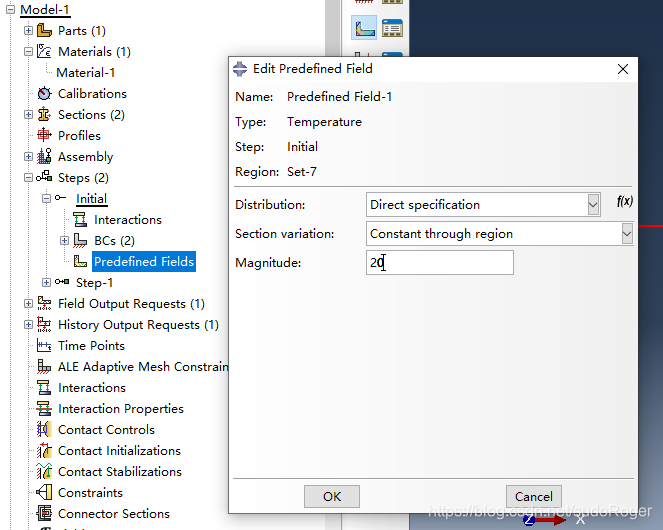Screen dimensions: 663x530
Task: Expand the Step-1 node
Action: coord(46,283)
